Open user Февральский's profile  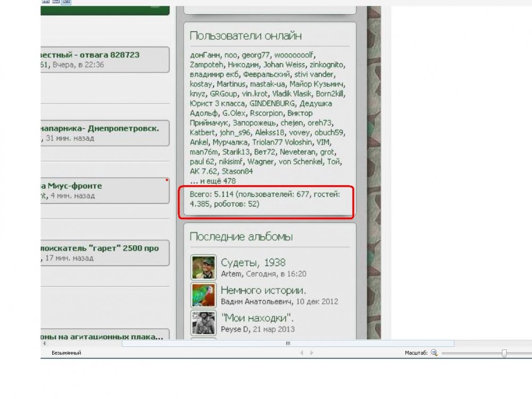tap(267, 74)
